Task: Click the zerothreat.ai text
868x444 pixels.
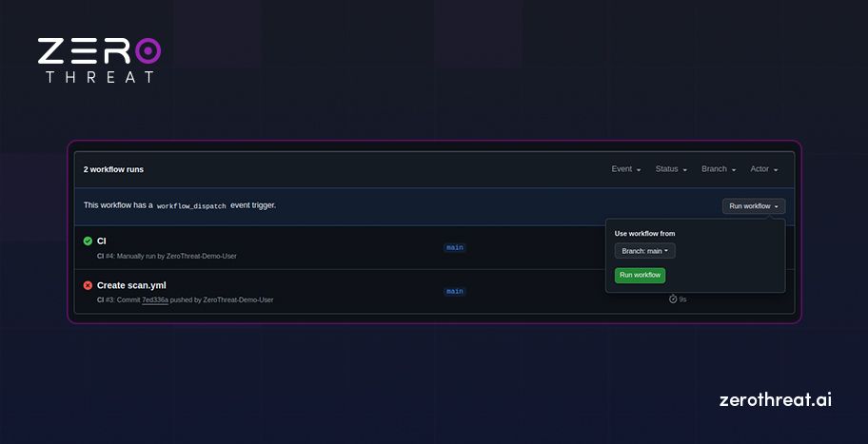Action: 775,399
